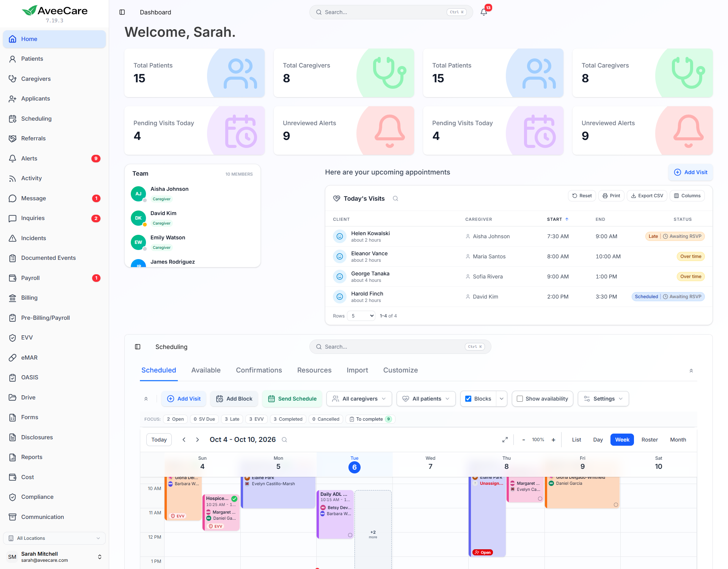Go to the next week arrow
This screenshot has width=728, height=569.
[x=198, y=440]
